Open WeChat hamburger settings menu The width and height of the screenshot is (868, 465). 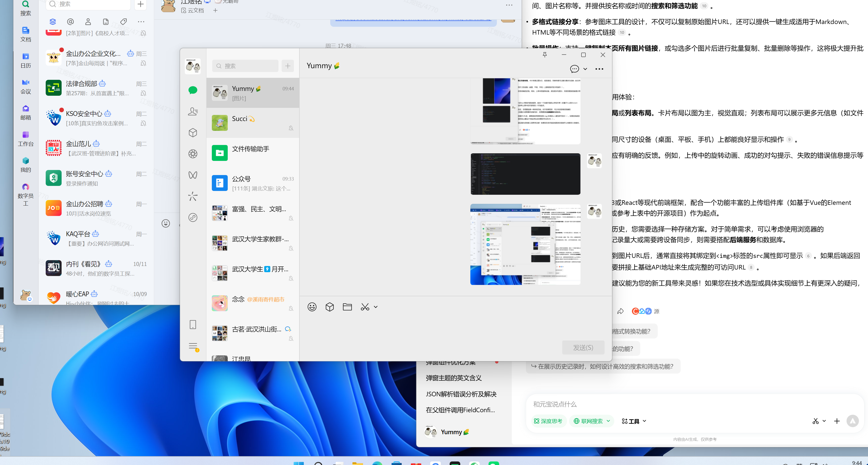[x=193, y=346]
